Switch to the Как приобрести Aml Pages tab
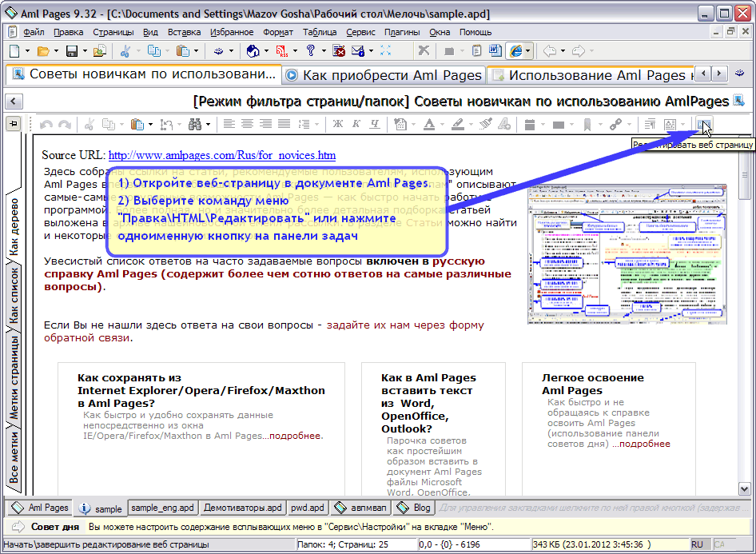 pos(384,75)
